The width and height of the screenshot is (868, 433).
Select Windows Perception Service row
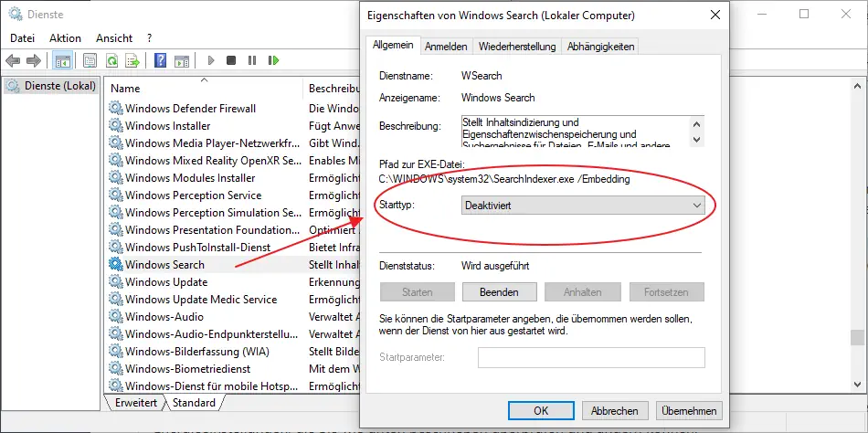coord(234,195)
